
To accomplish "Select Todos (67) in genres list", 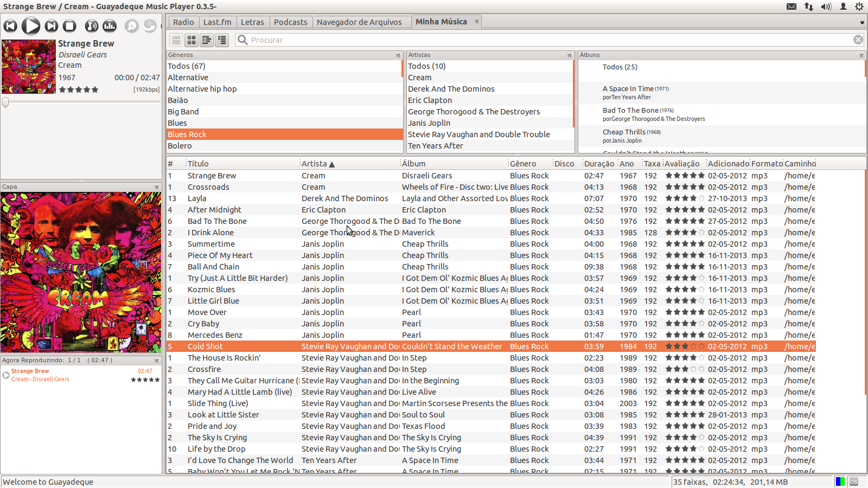I will (285, 66).
